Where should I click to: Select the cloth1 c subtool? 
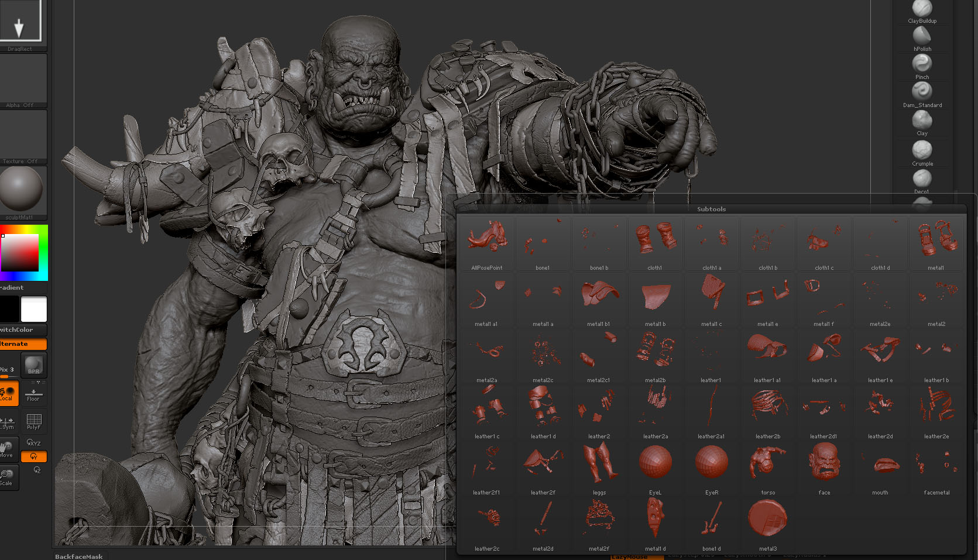(x=824, y=244)
